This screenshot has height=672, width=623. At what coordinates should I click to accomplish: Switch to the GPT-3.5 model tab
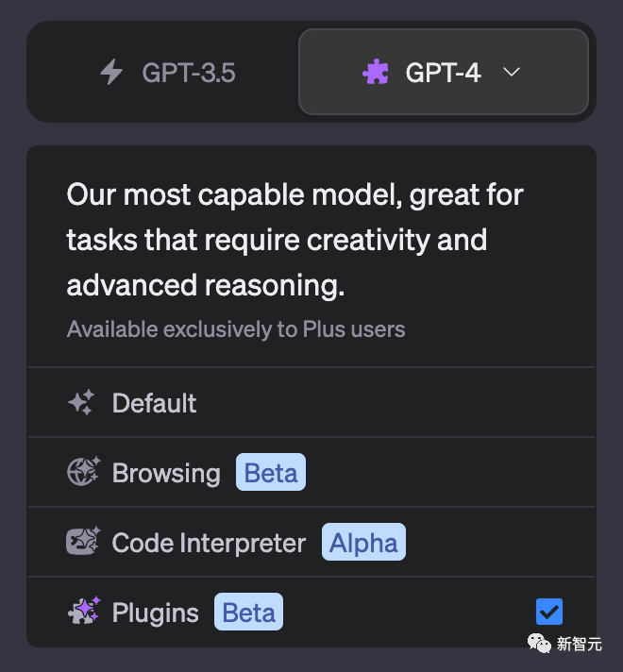(x=163, y=73)
